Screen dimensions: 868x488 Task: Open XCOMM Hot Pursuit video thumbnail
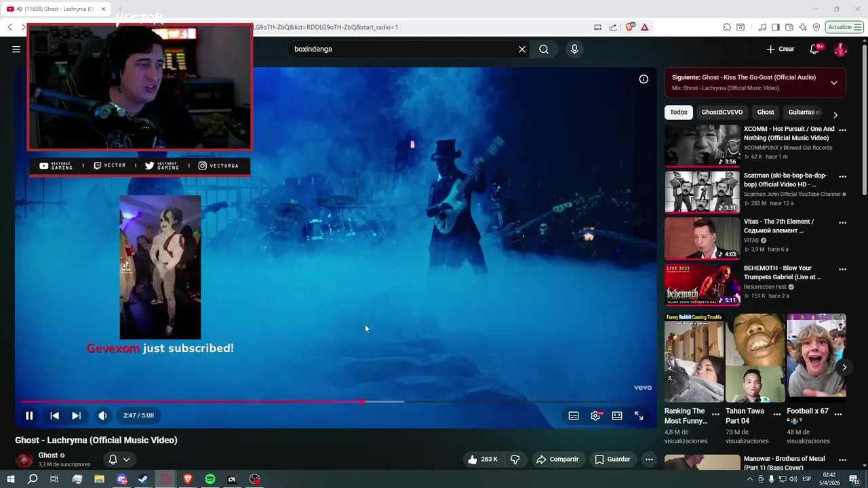(x=702, y=146)
